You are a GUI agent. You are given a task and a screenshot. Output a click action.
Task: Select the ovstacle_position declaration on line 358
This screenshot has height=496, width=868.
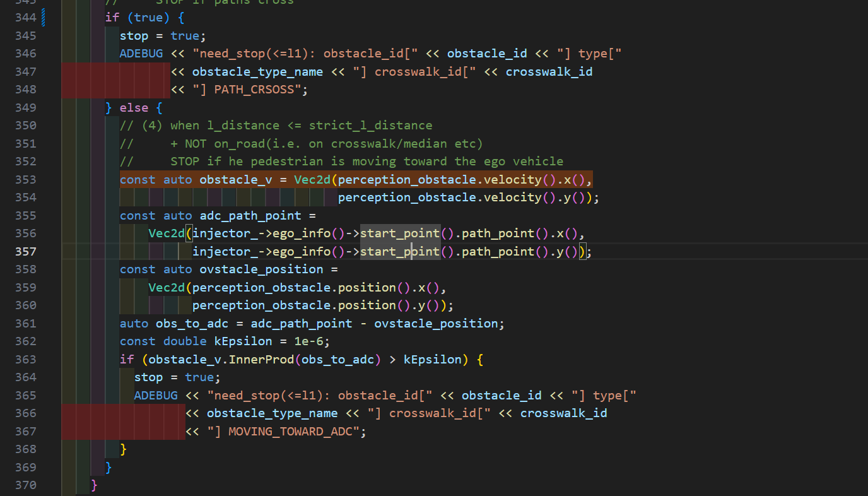click(x=261, y=269)
